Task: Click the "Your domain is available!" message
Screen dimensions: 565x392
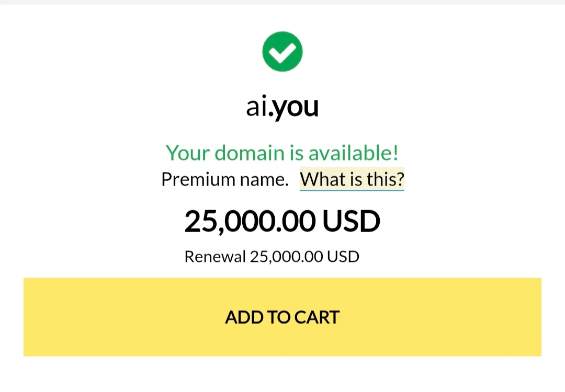Action: [x=282, y=153]
